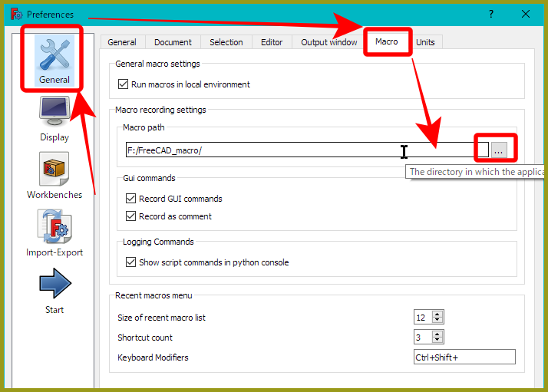548x392 pixels.
Task: Click the Macro path text field
Action: click(x=299, y=150)
